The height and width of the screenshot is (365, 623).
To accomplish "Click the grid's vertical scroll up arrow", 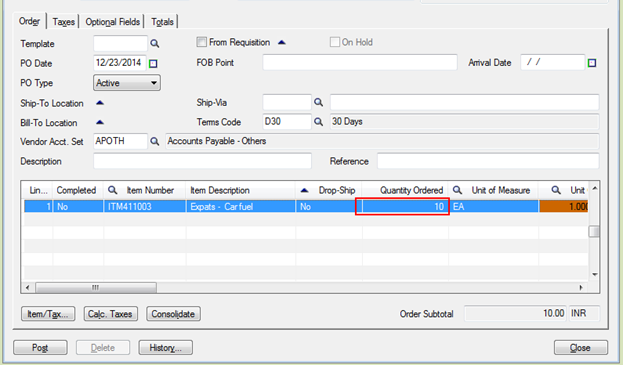I will point(594,188).
